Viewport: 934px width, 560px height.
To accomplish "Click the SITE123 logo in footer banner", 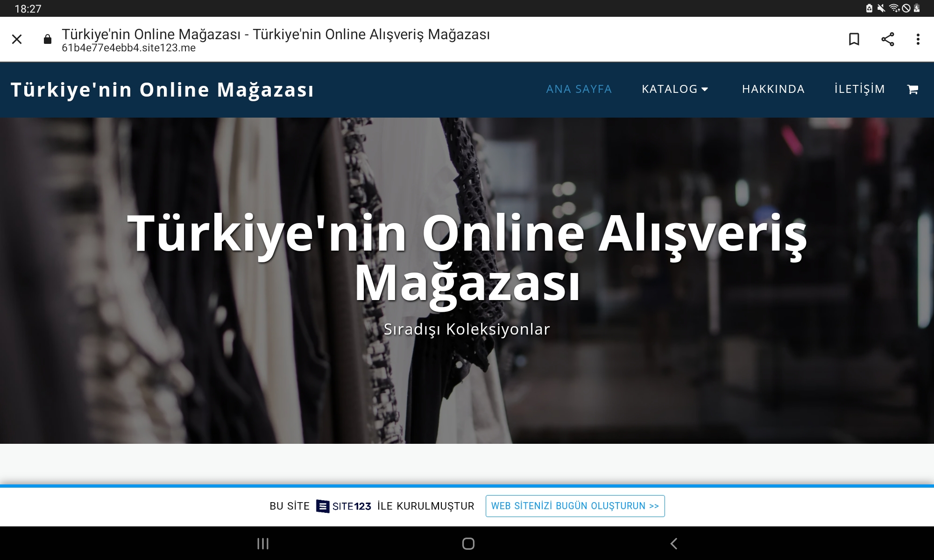I will tap(344, 506).
